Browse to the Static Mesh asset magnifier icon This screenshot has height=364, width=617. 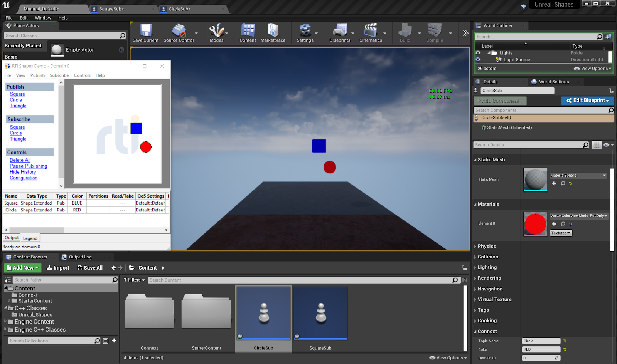point(563,183)
